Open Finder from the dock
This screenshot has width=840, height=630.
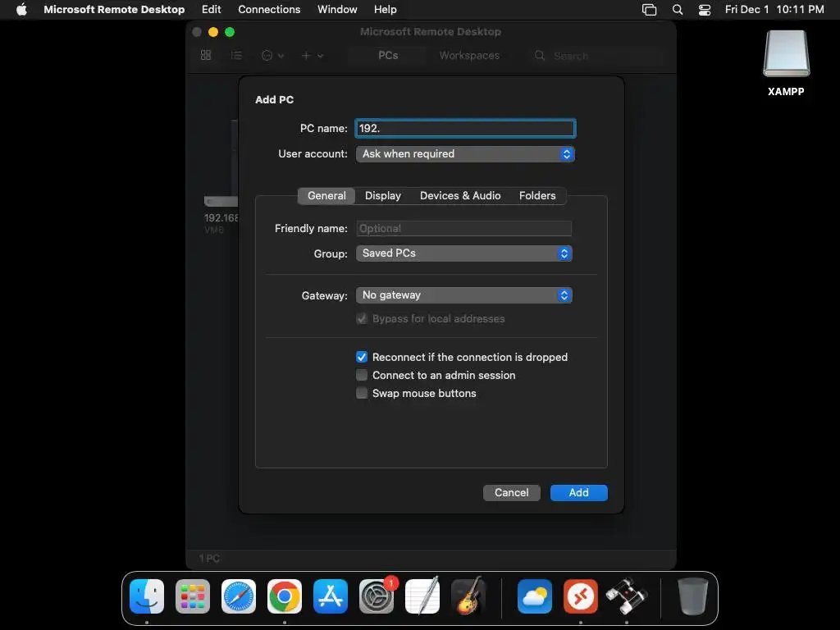click(x=147, y=596)
